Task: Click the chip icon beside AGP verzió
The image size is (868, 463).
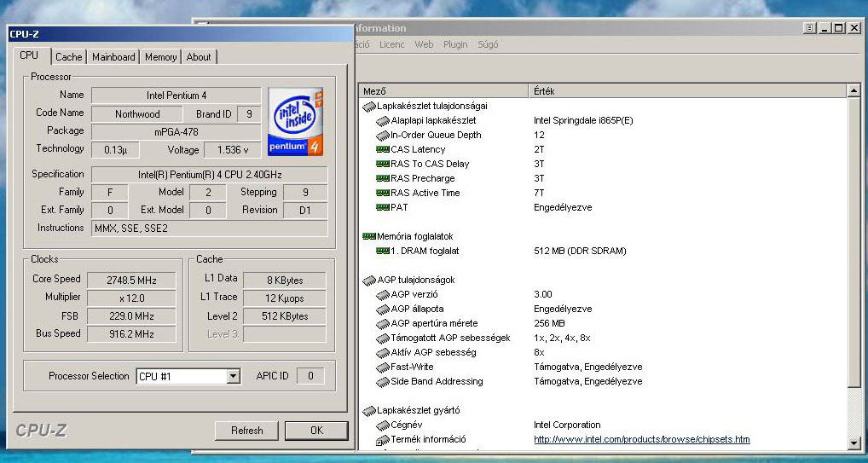Action: (x=383, y=295)
